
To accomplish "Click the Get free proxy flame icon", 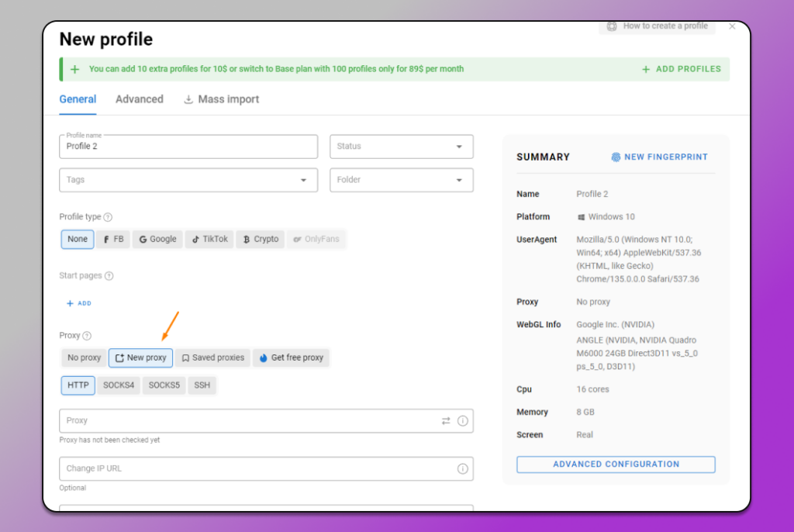I will (x=264, y=358).
